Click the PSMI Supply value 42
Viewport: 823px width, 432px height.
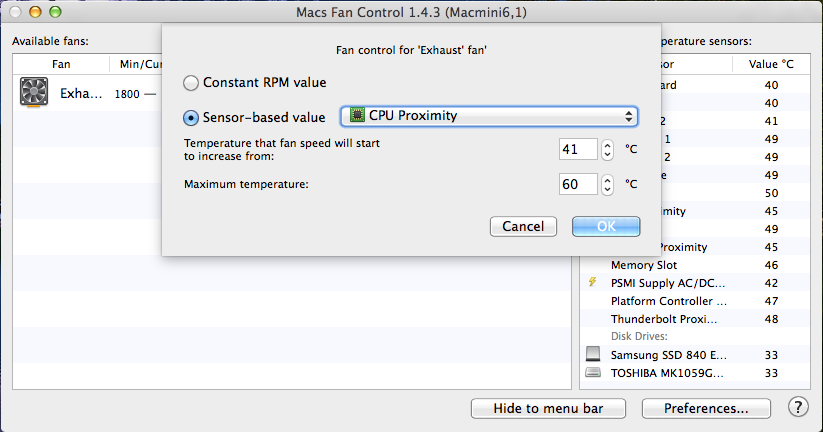[771, 283]
